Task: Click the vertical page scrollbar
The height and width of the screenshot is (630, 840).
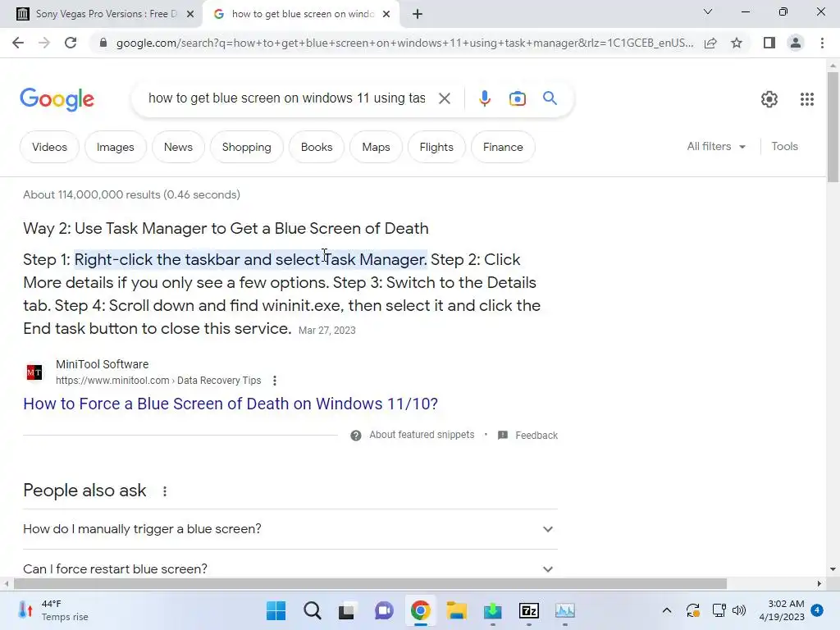Action: coord(833,127)
